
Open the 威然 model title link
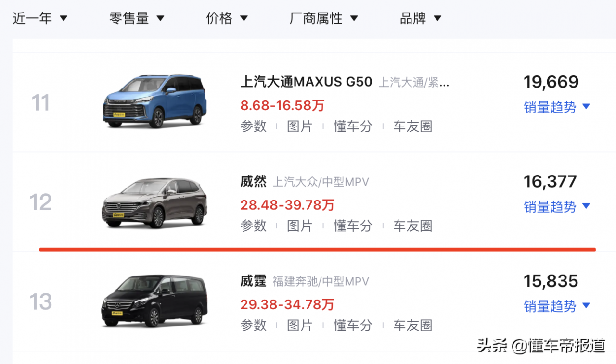click(x=253, y=182)
